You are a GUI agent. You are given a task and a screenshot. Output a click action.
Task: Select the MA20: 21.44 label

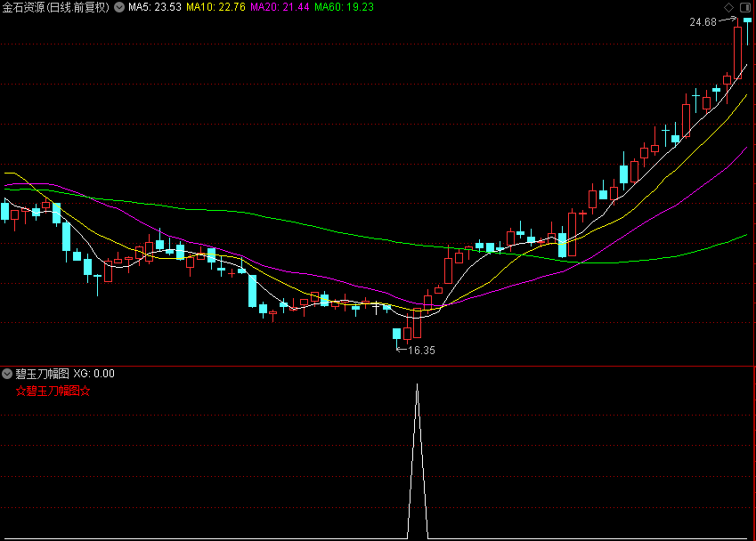(x=280, y=7)
